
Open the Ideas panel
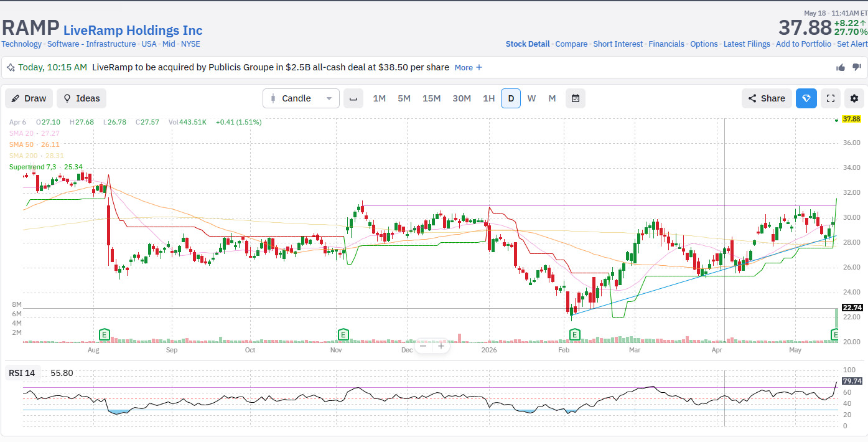coord(82,98)
